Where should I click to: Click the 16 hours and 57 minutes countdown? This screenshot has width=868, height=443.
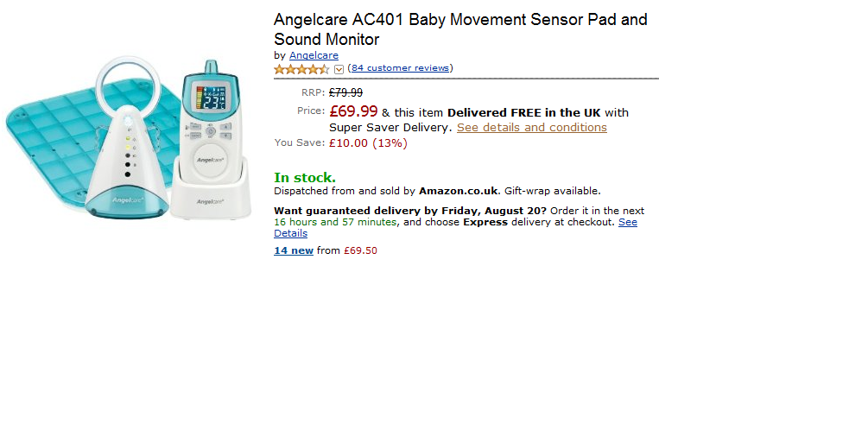point(336,222)
